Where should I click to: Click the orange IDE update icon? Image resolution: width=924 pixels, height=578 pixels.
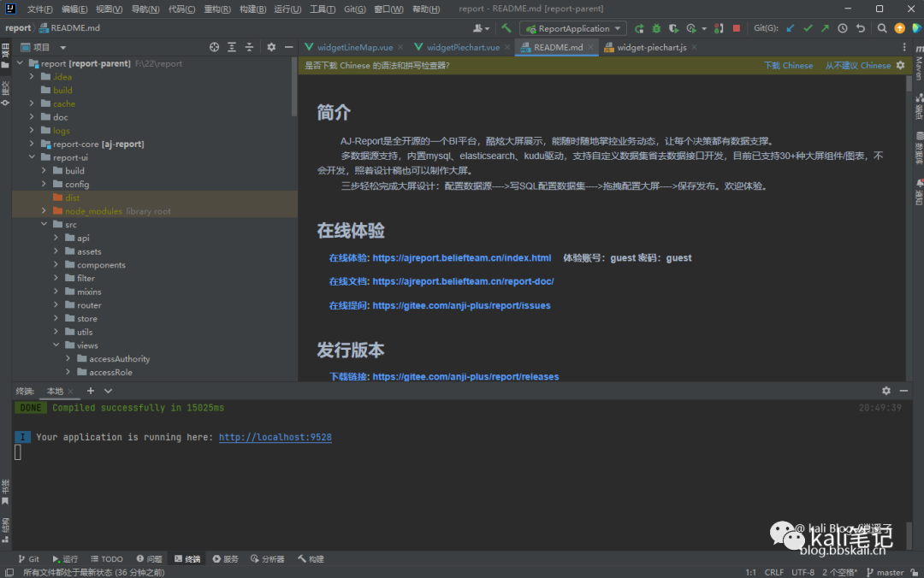(900, 28)
